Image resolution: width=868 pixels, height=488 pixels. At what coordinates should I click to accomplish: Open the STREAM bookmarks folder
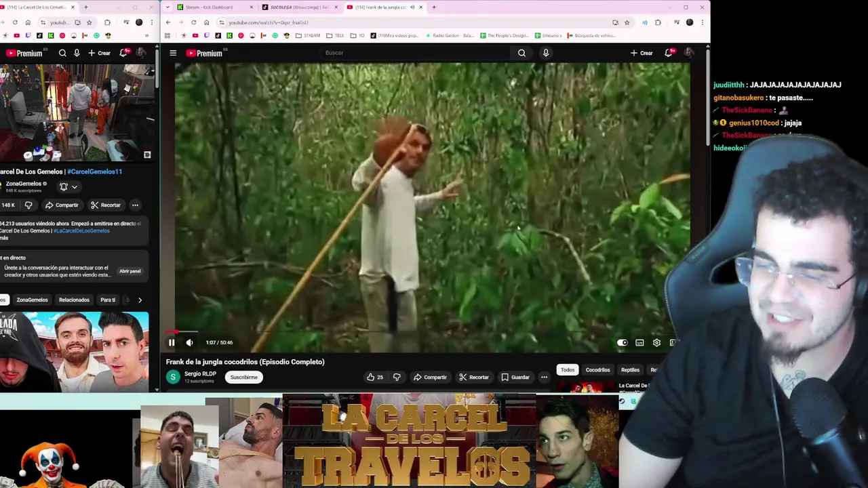(308, 35)
